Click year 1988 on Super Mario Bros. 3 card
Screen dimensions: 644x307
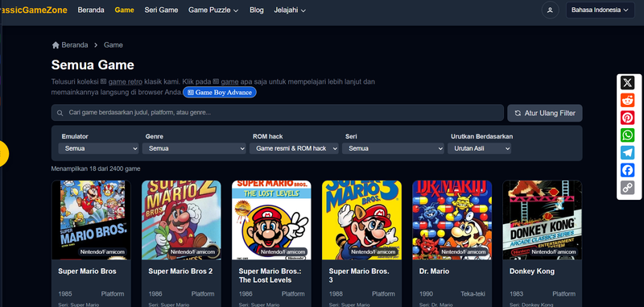[336, 294]
